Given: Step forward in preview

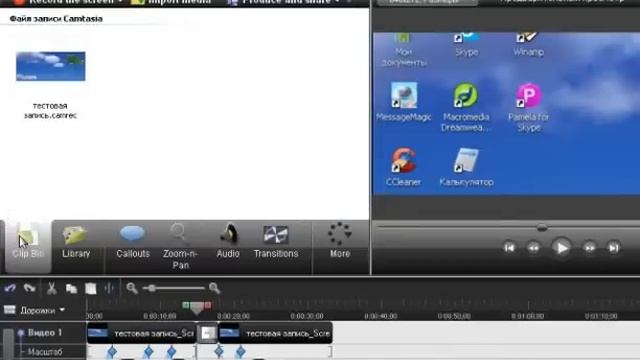Looking at the screenshot, I should pyautogui.click(x=590, y=247).
